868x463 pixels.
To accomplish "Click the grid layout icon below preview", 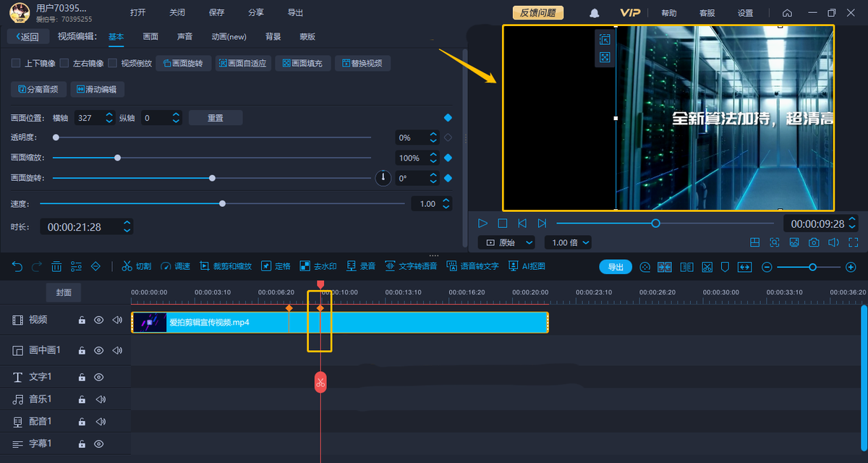I will tap(754, 242).
